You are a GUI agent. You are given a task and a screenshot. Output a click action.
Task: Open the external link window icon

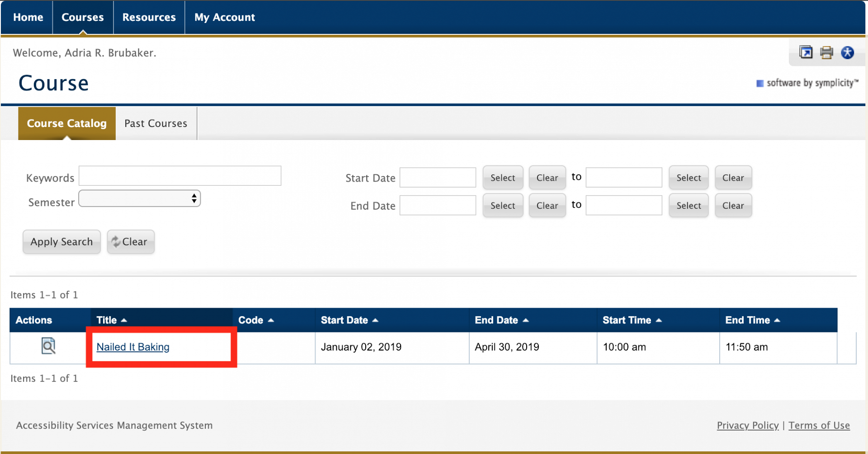806,52
